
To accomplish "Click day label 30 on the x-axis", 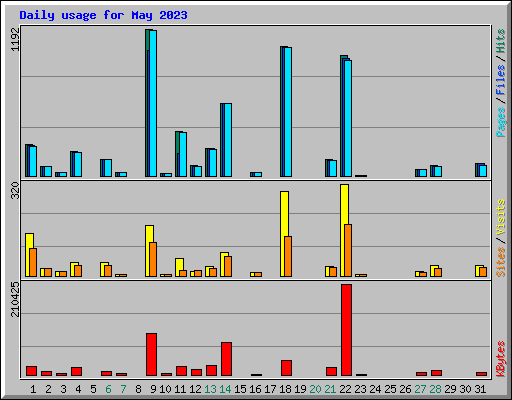I will click(465, 389).
